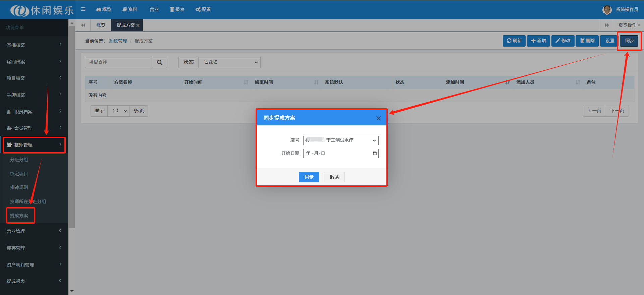Expand 基础档案 in the sidebar
The width and height of the screenshot is (644, 295).
[34, 45]
